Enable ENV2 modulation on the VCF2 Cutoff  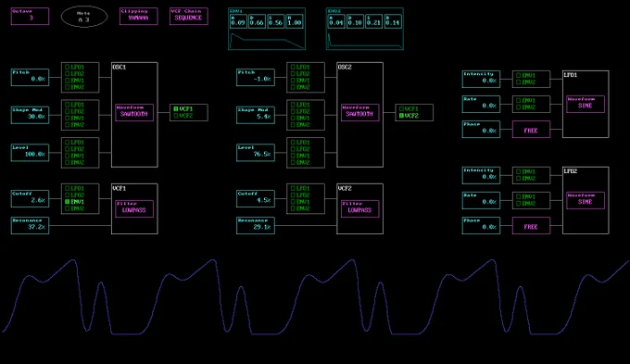pos(293,208)
